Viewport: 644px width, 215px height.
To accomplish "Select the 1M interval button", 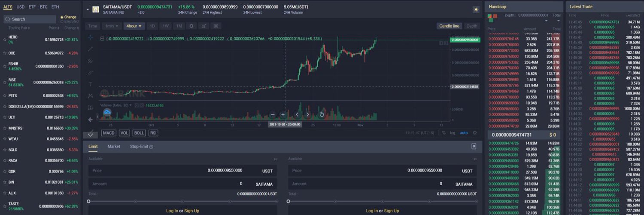I will tap(179, 26).
